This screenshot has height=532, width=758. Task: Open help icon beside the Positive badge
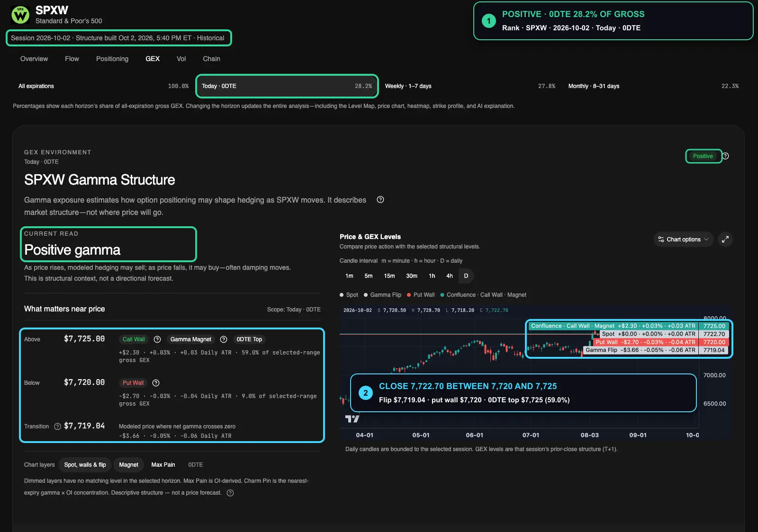(725, 156)
